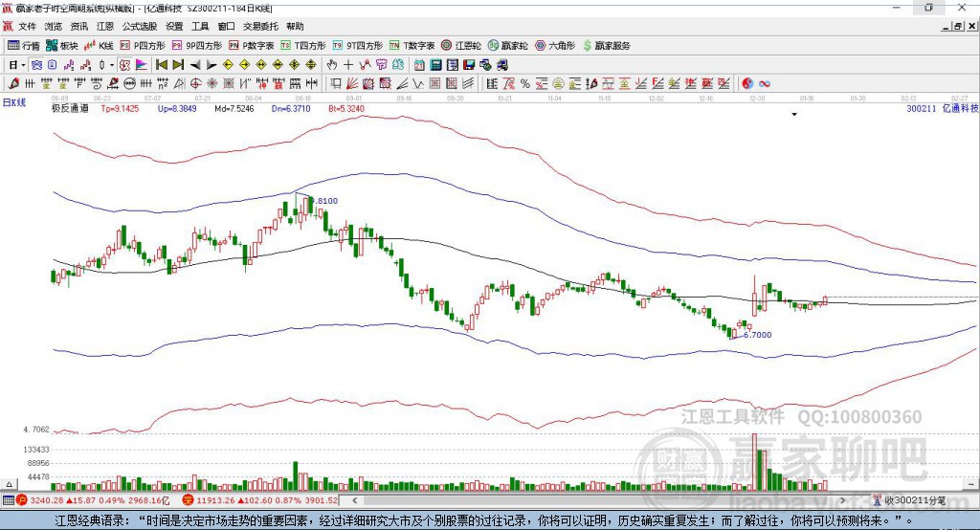The width and height of the screenshot is (980, 530).
Task: Click the zigzag wave line icon
Action: [x=418, y=84]
